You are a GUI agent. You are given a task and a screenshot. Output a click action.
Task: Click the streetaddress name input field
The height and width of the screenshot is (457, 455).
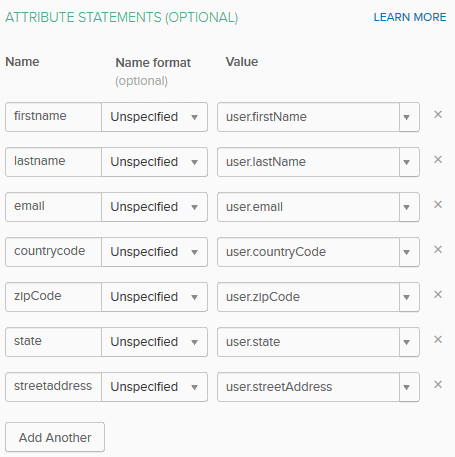click(53, 387)
